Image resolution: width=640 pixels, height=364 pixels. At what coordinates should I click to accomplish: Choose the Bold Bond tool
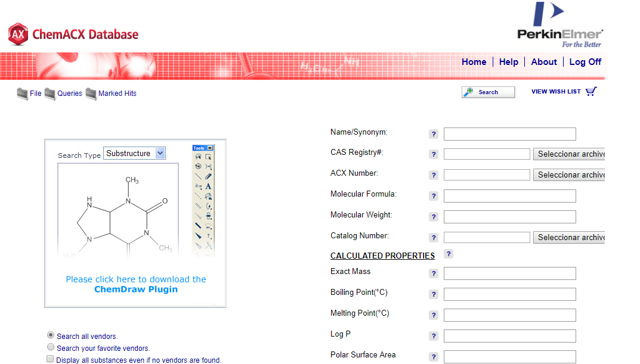(198, 226)
